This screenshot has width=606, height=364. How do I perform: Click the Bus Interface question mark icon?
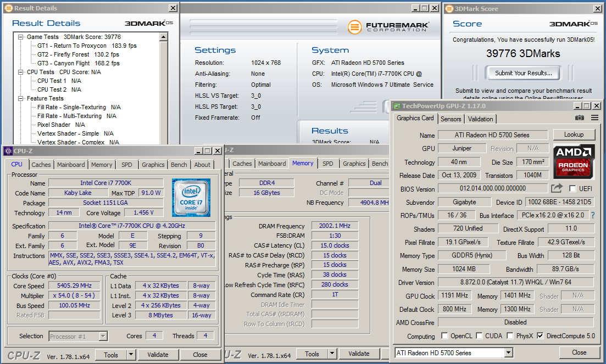click(x=593, y=215)
